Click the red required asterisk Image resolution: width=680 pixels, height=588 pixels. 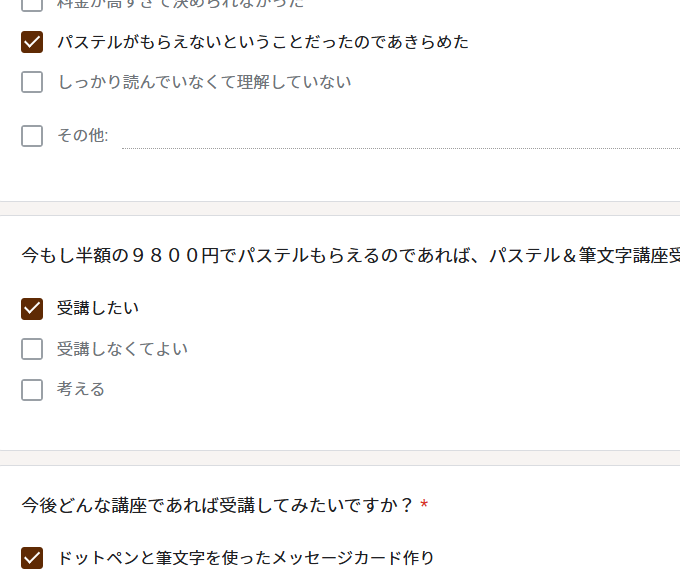(x=424, y=504)
